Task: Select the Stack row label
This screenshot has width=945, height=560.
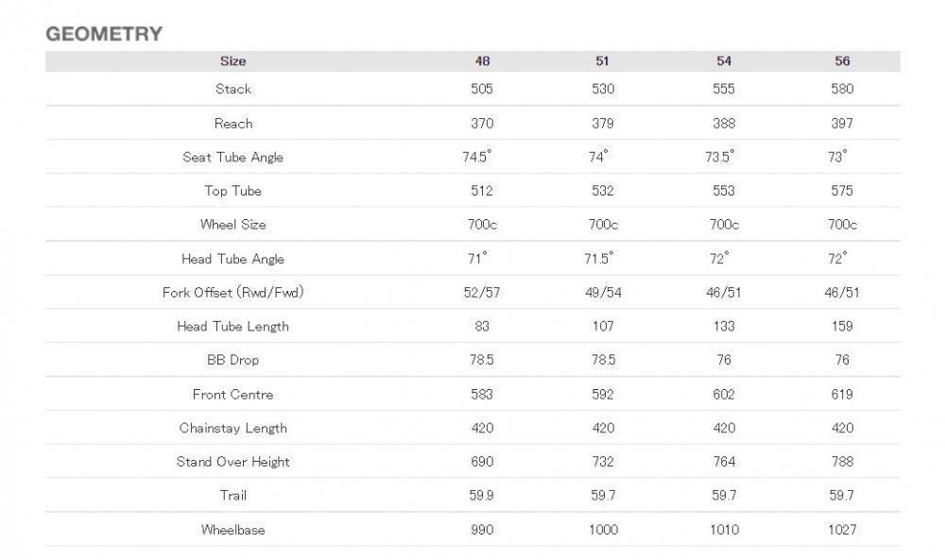Action: click(233, 89)
